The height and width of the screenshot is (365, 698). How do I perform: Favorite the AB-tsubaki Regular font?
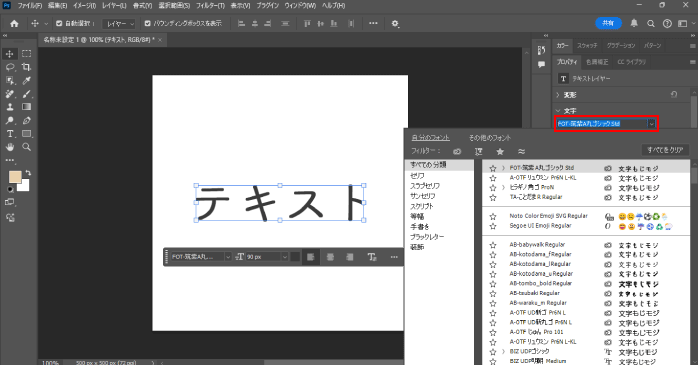493,294
